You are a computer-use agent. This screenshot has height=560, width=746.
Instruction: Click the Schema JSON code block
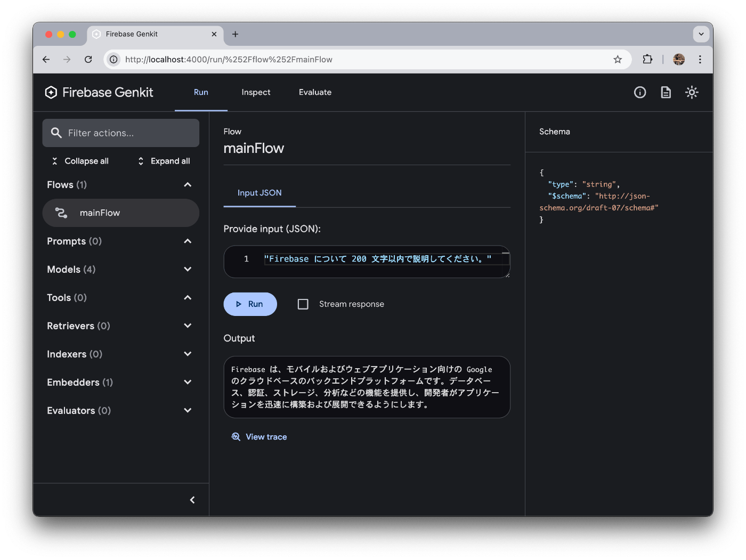tap(599, 196)
